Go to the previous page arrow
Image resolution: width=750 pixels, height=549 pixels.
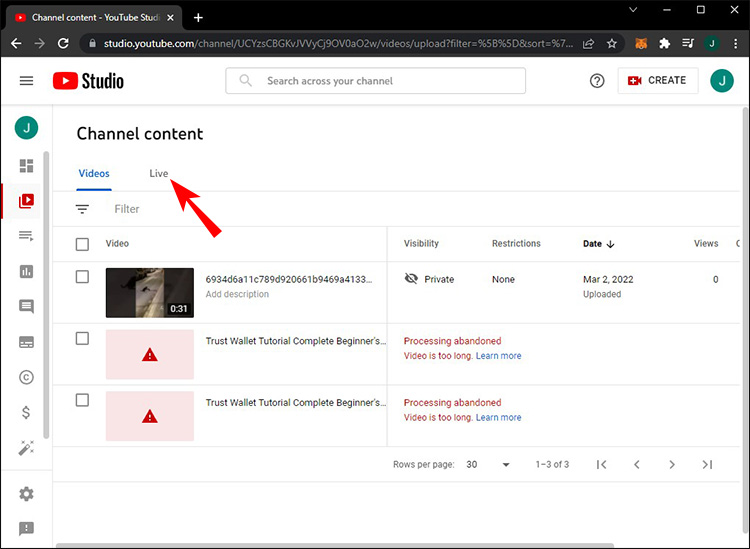point(637,464)
